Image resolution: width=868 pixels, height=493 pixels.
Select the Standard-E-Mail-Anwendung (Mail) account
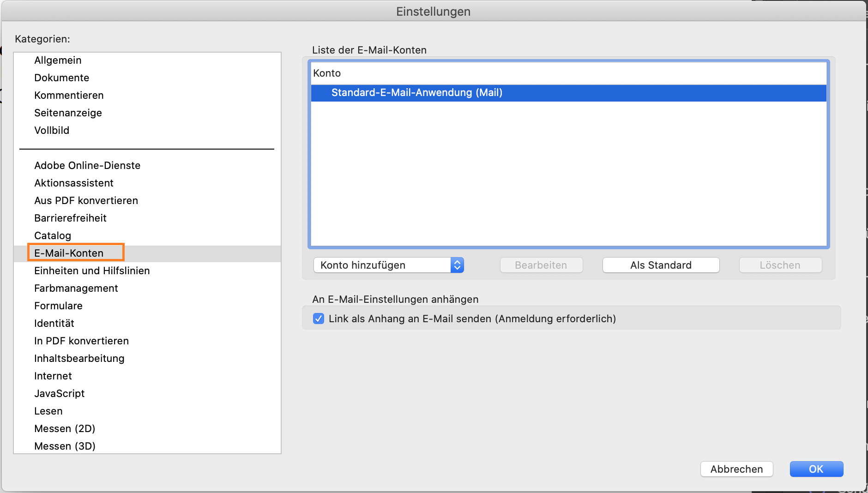pos(416,93)
